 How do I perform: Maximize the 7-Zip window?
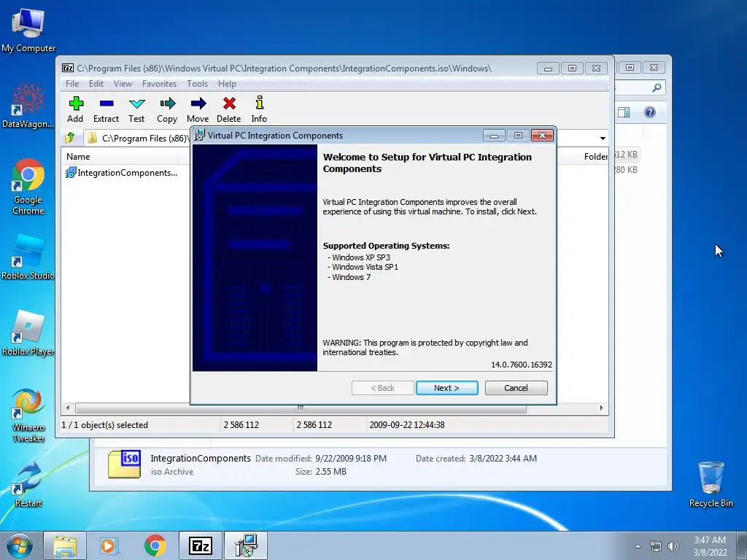point(572,69)
